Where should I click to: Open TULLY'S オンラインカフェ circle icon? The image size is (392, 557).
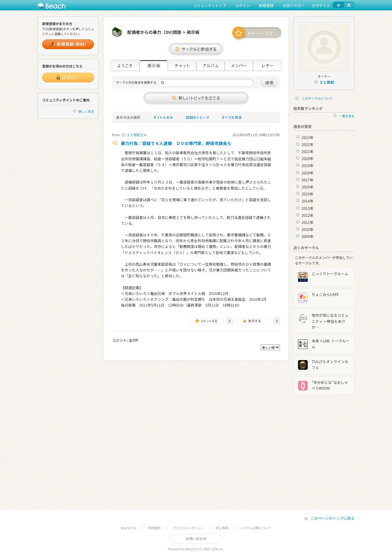coord(303,365)
